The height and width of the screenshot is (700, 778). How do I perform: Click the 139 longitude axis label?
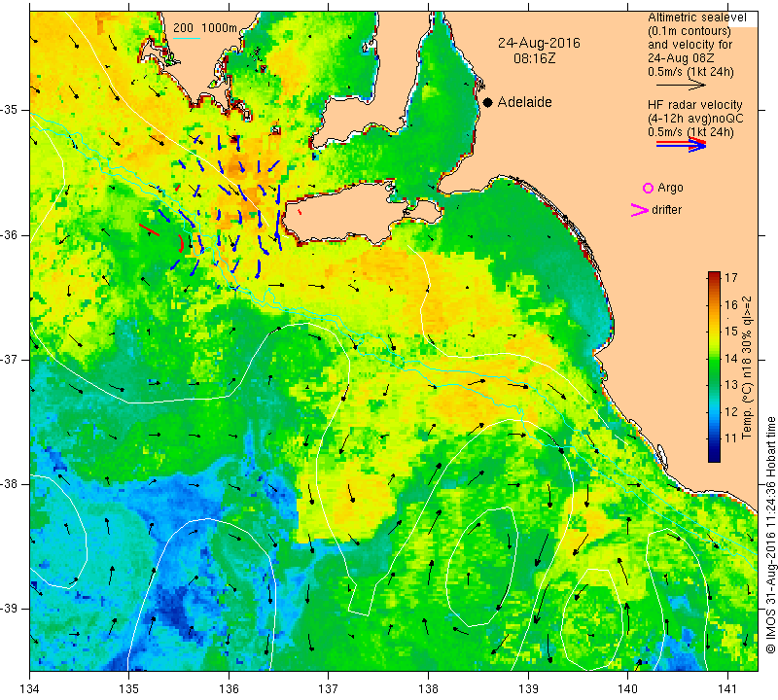coord(528,689)
